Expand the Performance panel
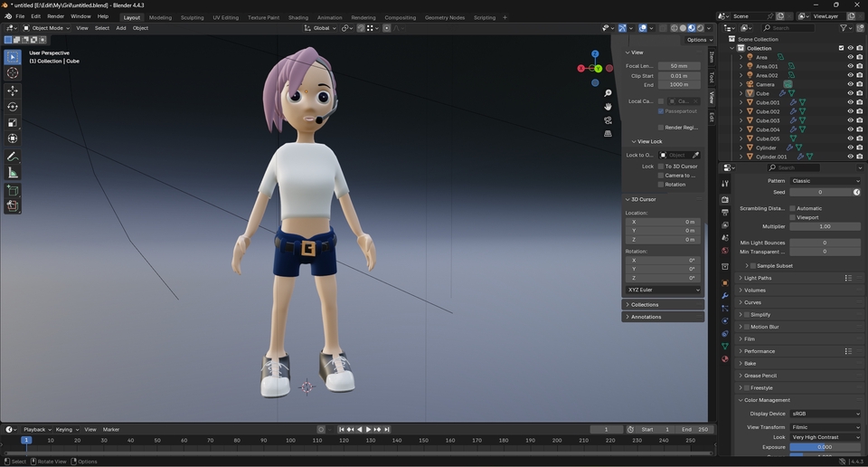 [x=759, y=351]
